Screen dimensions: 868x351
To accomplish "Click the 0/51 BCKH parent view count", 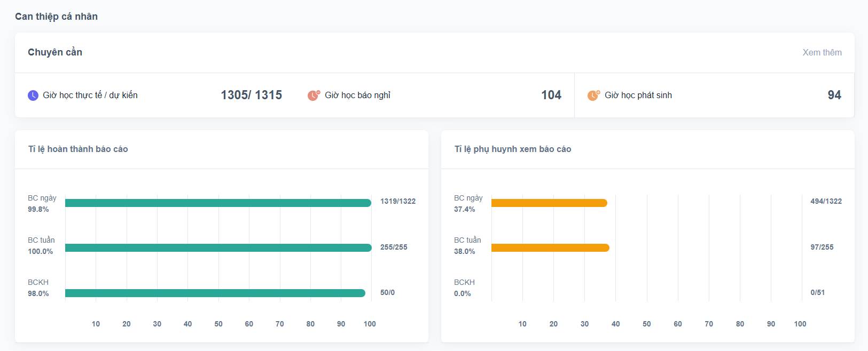I will [817, 292].
